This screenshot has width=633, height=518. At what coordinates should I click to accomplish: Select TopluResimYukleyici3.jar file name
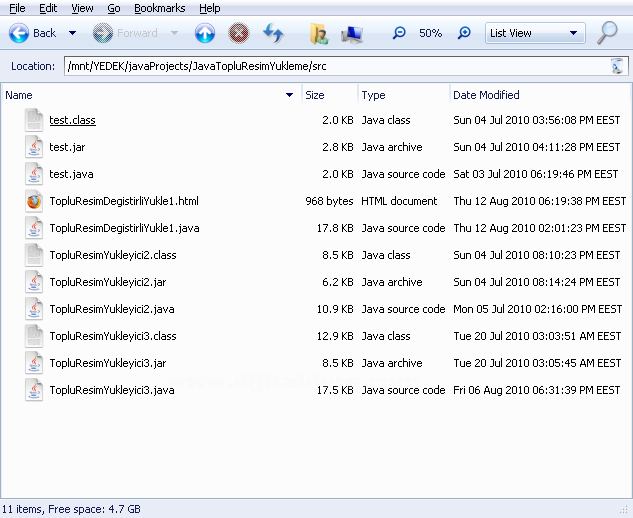(108, 364)
